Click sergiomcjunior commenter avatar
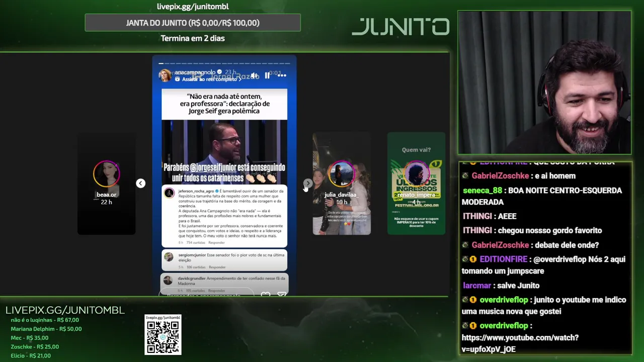The width and height of the screenshot is (644, 362). (x=169, y=257)
